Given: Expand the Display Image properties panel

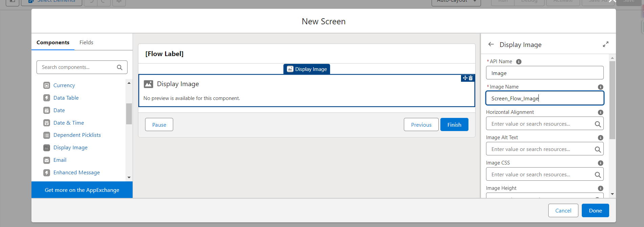Looking at the screenshot, I should pos(605,44).
